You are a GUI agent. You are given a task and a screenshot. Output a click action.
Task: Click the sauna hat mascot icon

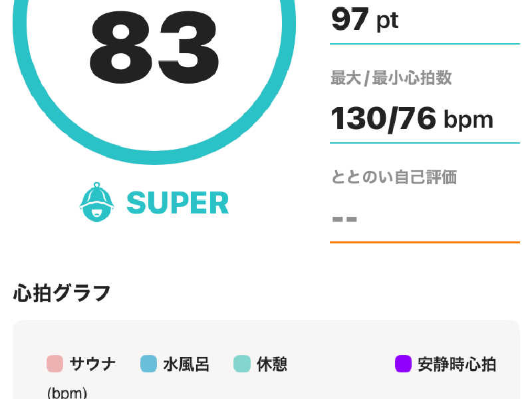click(96, 202)
